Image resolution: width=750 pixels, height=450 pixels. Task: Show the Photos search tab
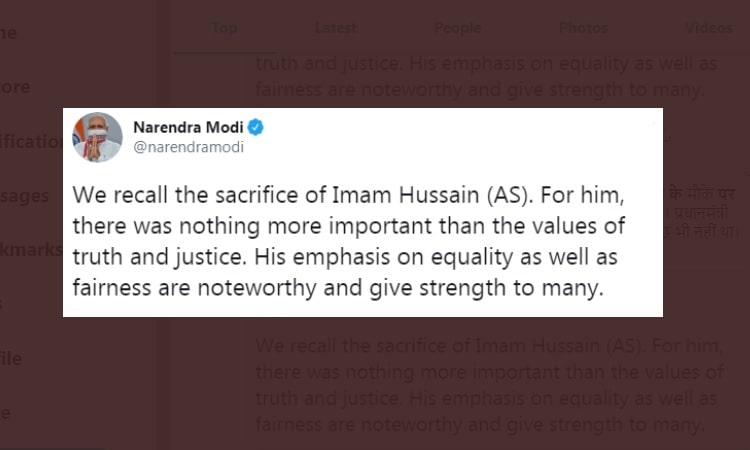(584, 28)
